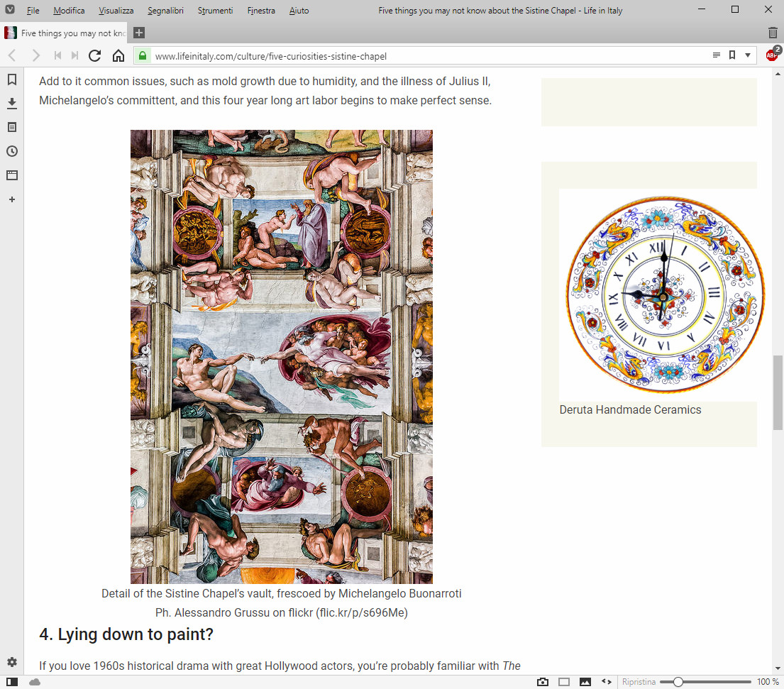Open the Bookmarks side panel
Viewport: 784px width, 689px height.
[x=12, y=79]
